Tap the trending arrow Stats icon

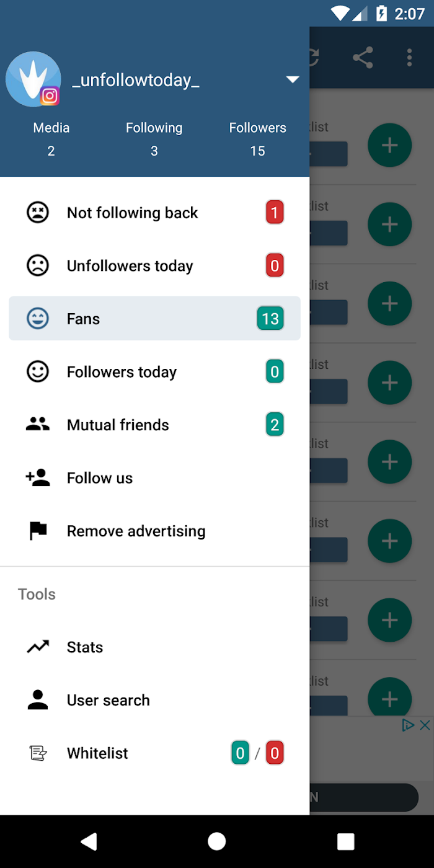click(38, 647)
